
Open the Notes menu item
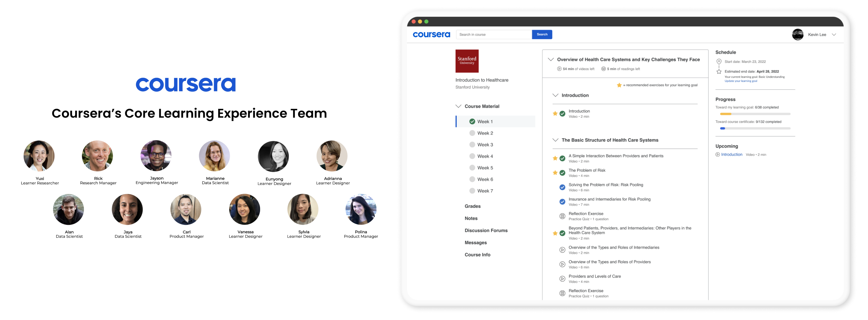coord(471,218)
